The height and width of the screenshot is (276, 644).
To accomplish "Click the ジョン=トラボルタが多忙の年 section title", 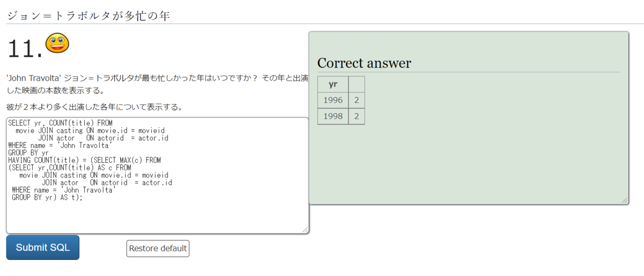I will [88, 16].
